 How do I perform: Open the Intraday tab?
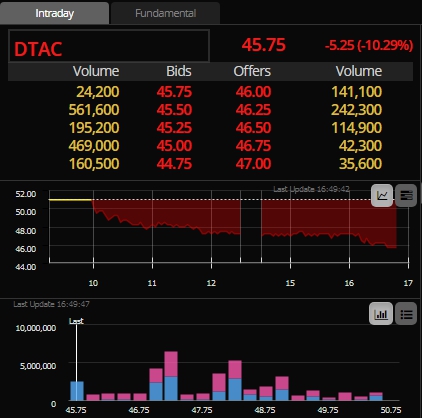click(x=54, y=13)
